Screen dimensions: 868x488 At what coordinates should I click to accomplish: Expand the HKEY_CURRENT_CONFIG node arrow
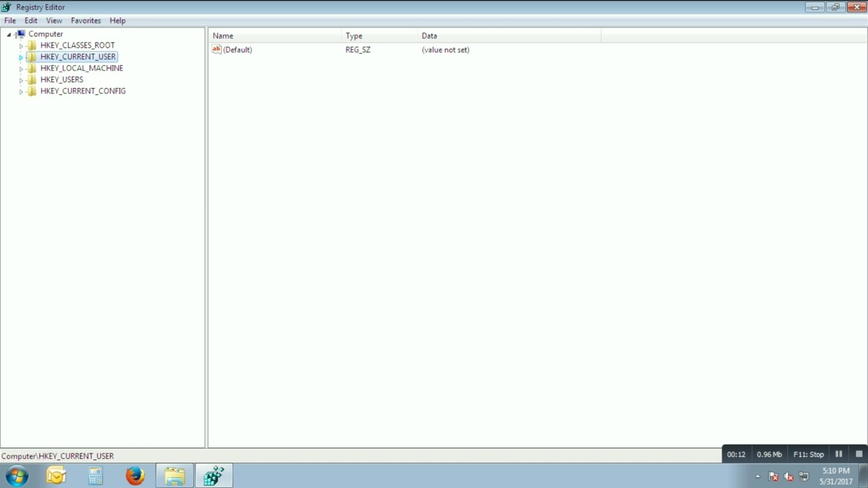coord(21,91)
